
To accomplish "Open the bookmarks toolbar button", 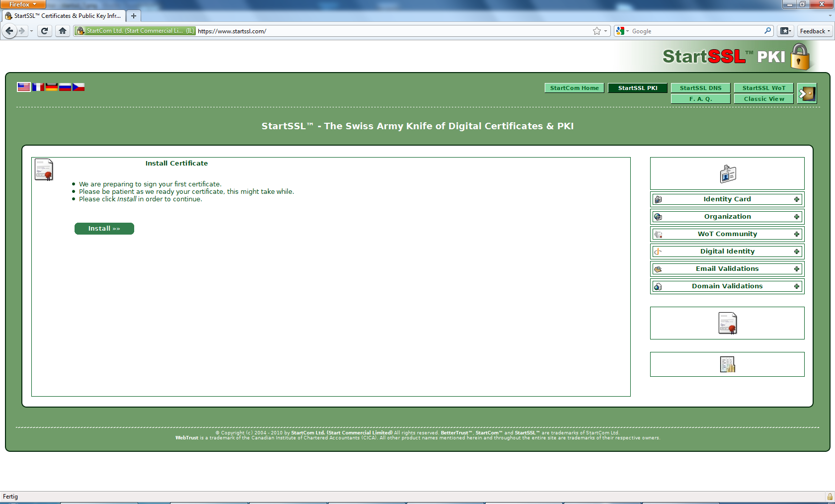I will [785, 31].
